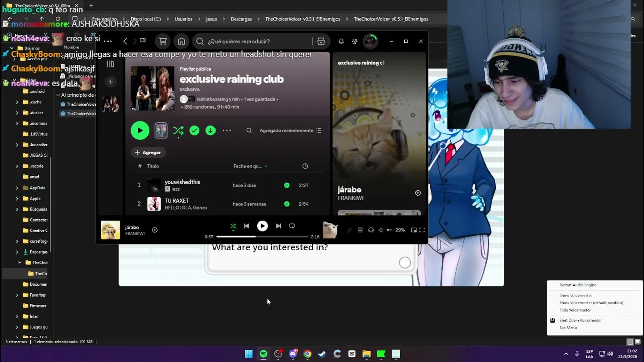Choose Show Voicemeeter (default position)
This screenshot has height=362, width=644.
[591, 303]
